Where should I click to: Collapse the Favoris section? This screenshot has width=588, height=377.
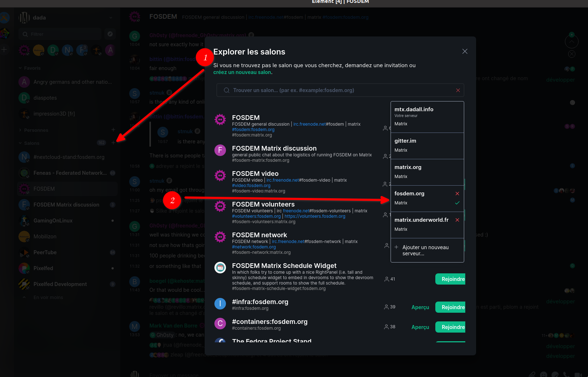coord(30,68)
